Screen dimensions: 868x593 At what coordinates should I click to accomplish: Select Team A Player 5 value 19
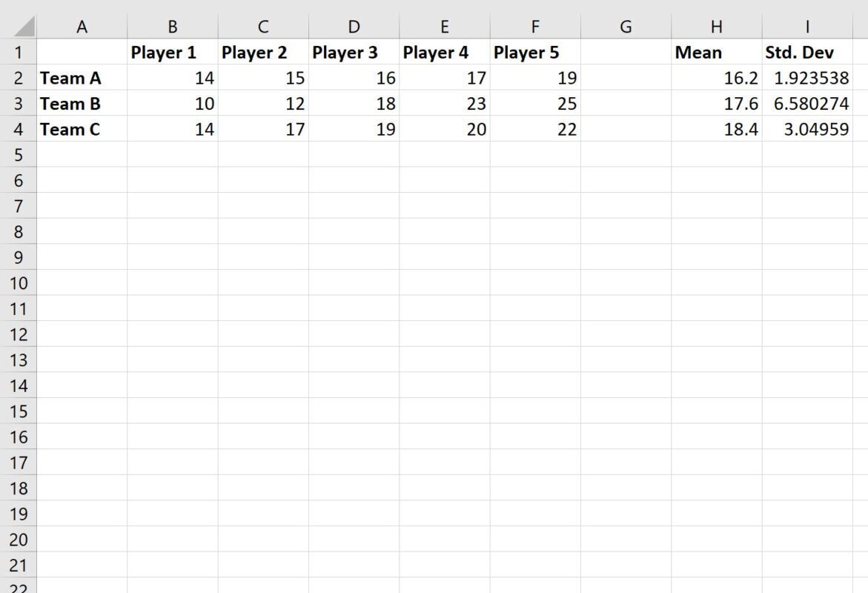[x=535, y=78]
